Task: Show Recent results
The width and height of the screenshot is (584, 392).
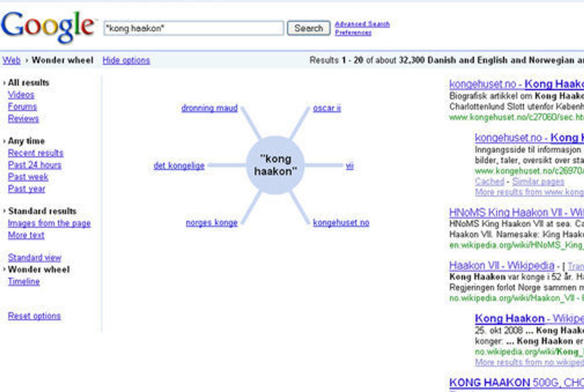Action: [x=36, y=153]
